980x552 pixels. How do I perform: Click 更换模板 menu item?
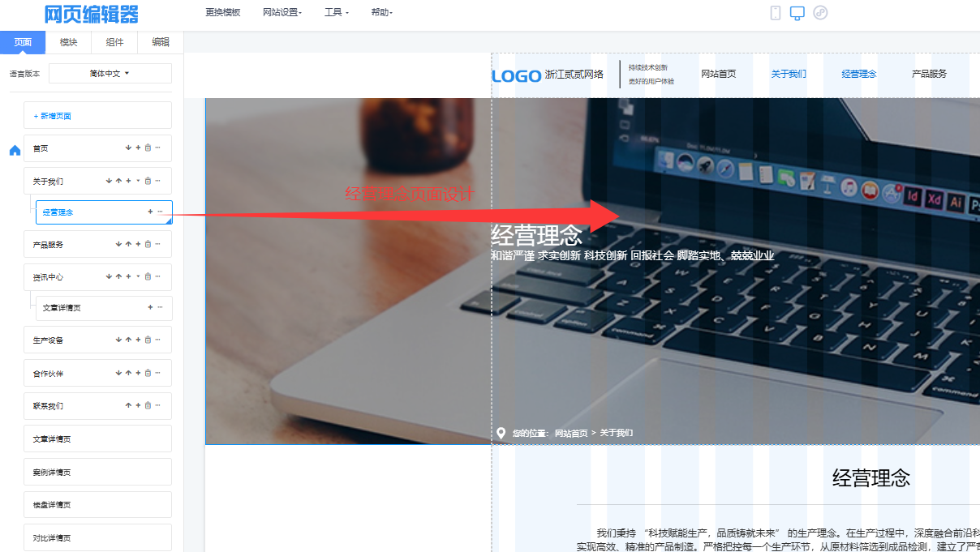[x=223, y=13]
